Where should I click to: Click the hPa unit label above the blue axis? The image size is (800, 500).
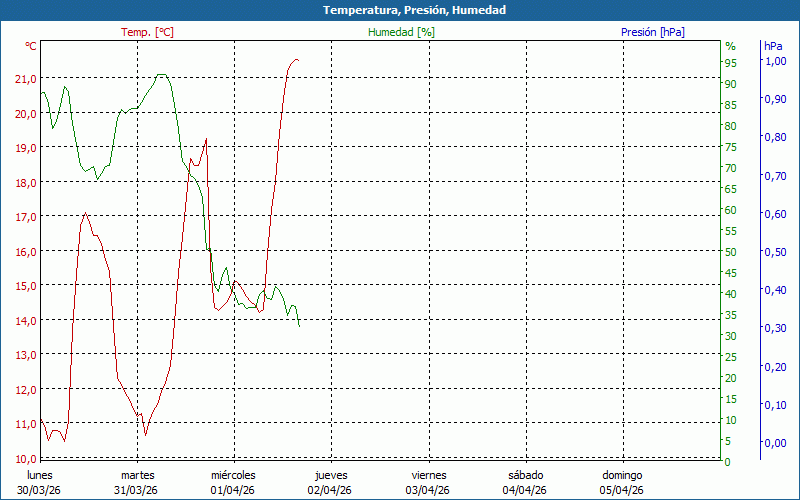click(x=773, y=46)
